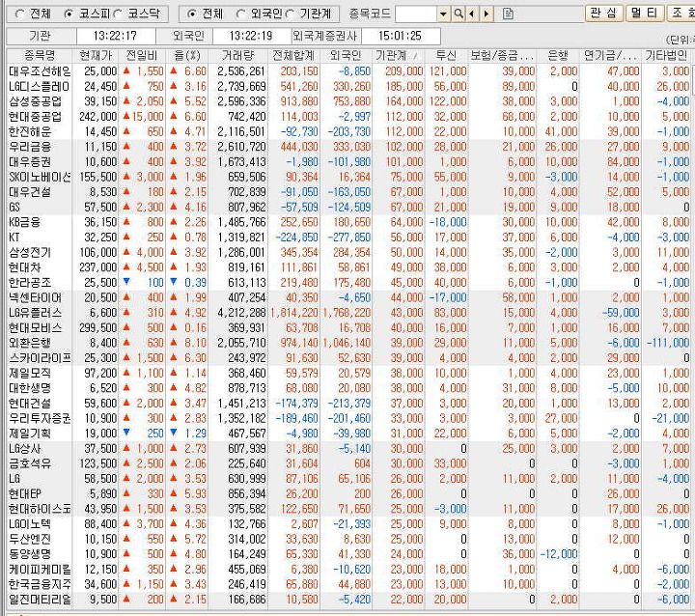Sort by the 연기금 column header

pyautogui.click(x=610, y=55)
